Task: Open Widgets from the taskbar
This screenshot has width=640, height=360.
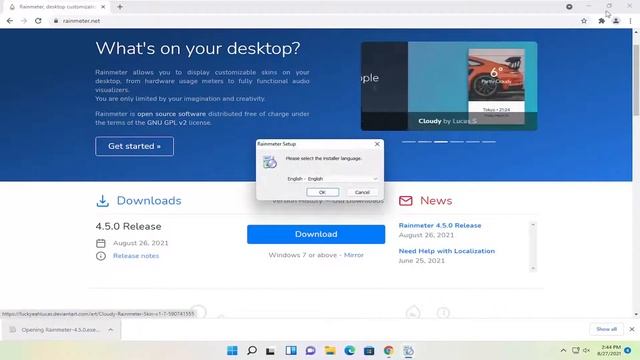Action: [x=291, y=351]
